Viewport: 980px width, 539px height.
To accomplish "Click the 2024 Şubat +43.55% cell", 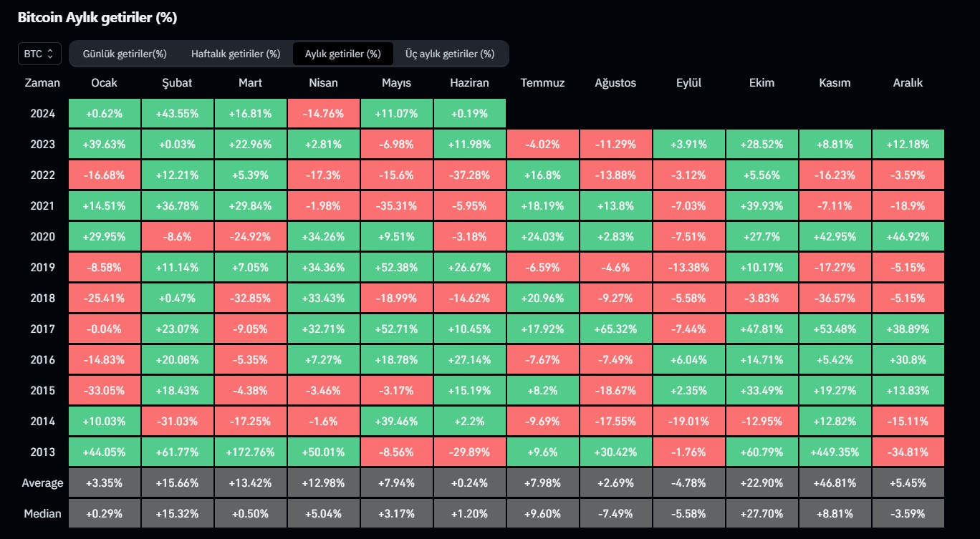I will (x=178, y=113).
